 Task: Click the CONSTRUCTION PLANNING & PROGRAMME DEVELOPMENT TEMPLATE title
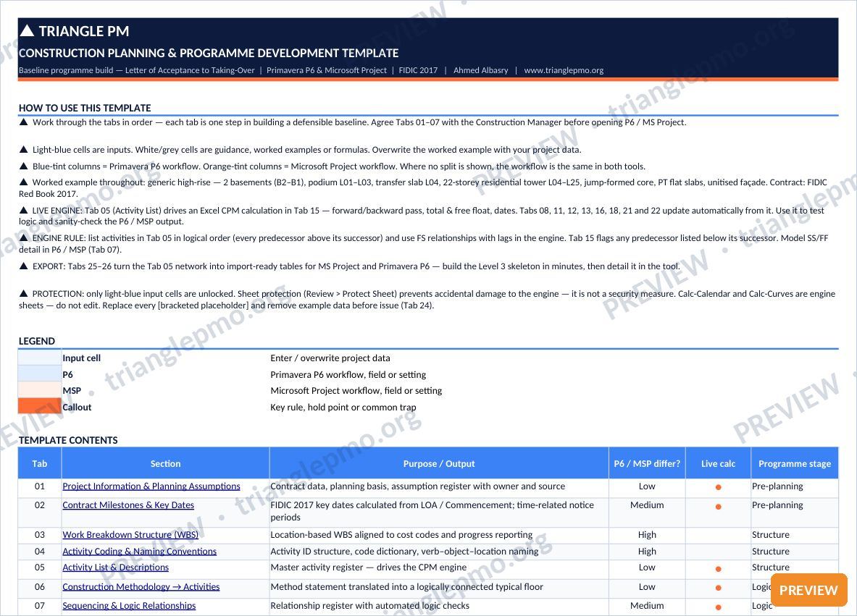click(209, 53)
